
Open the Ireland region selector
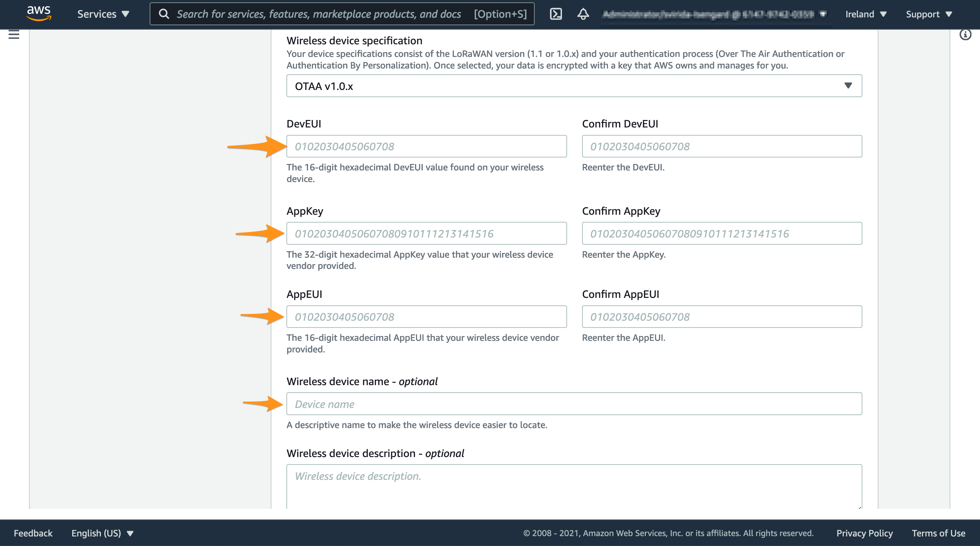tap(866, 14)
